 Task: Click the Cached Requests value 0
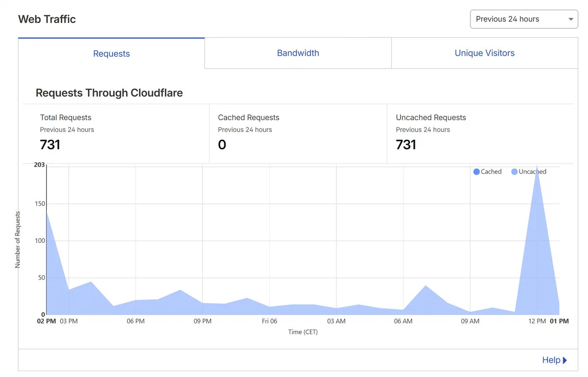tap(222, 145)
